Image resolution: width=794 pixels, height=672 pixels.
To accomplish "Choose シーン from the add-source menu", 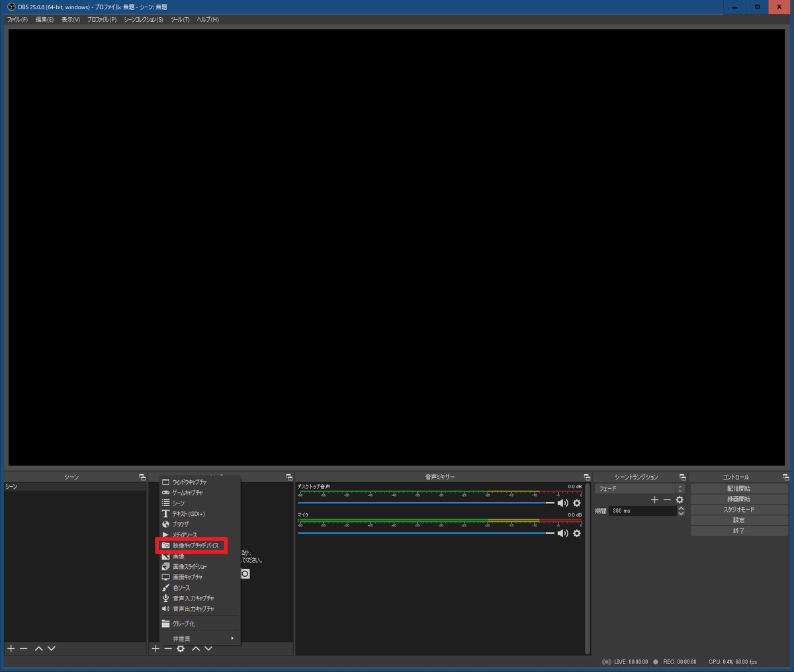I will (199, 503).
